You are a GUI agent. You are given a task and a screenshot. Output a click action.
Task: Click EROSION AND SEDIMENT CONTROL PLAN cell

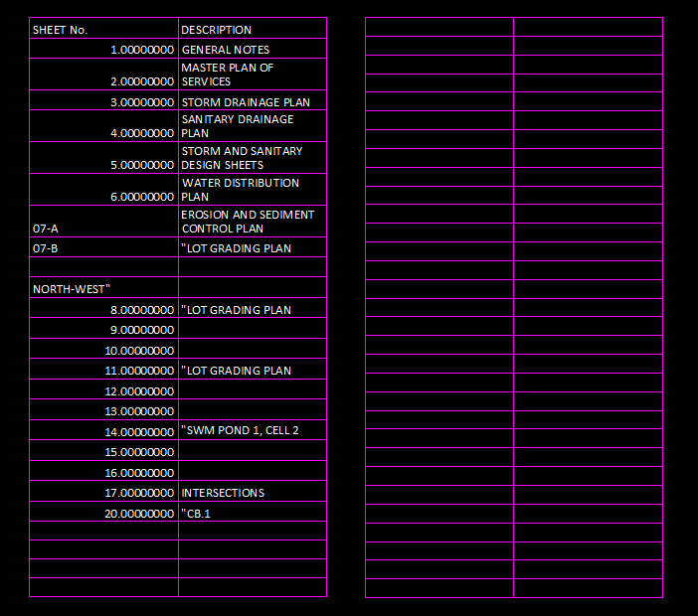coord(253,222)
